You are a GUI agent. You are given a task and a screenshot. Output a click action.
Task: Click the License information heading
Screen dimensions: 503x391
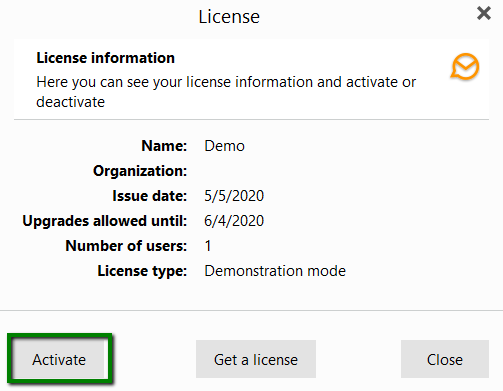[105, 58]
